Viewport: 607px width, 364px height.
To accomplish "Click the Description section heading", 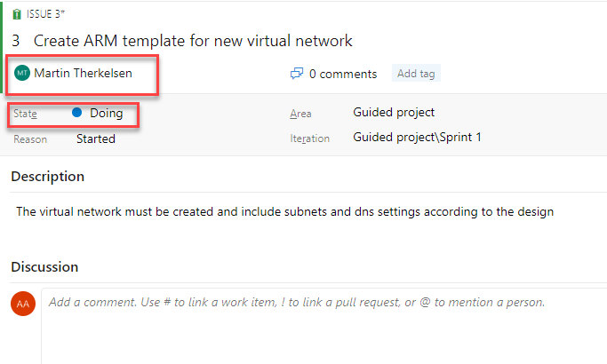I will coord(48,177).
